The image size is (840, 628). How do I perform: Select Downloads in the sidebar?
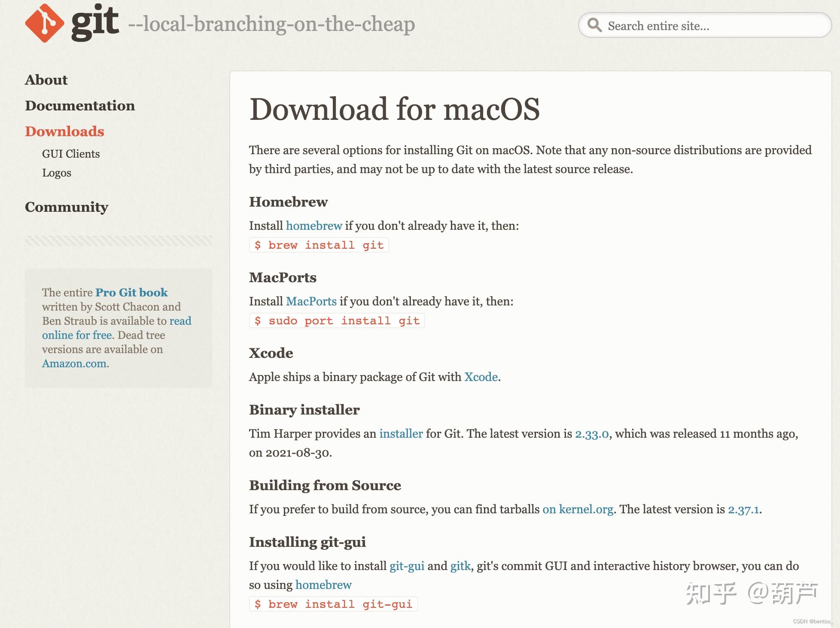64,131
